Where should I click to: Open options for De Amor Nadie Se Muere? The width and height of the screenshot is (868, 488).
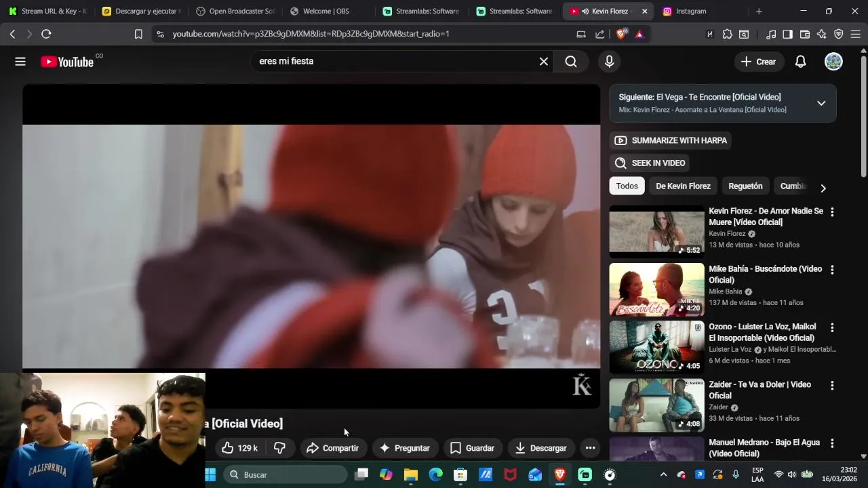point(832,211)
